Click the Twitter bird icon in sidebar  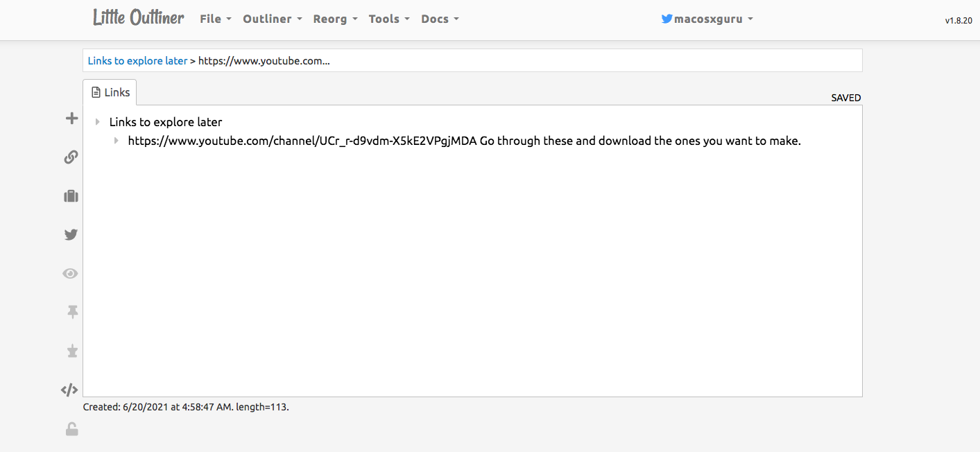pyautogui.click(x=71, y=235)
